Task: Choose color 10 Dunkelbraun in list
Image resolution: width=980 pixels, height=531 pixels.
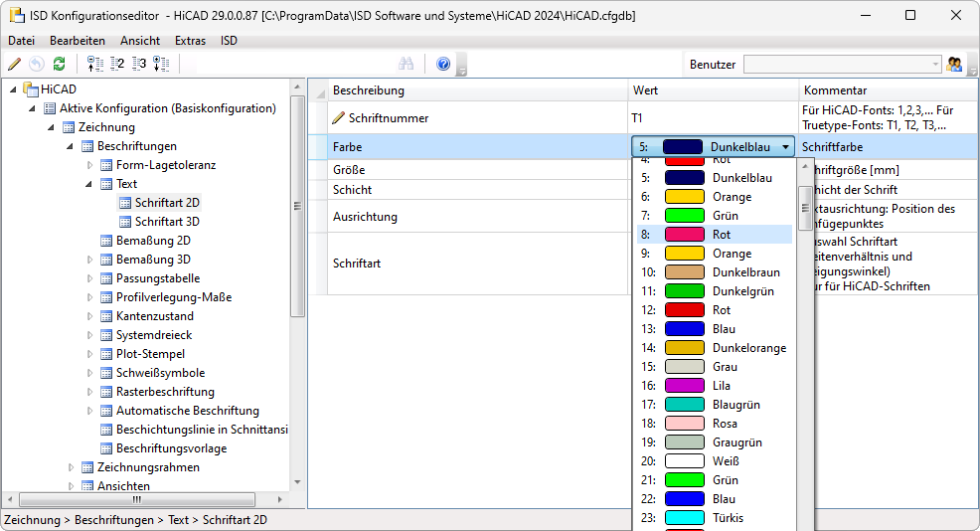Action: click(715, 272)
